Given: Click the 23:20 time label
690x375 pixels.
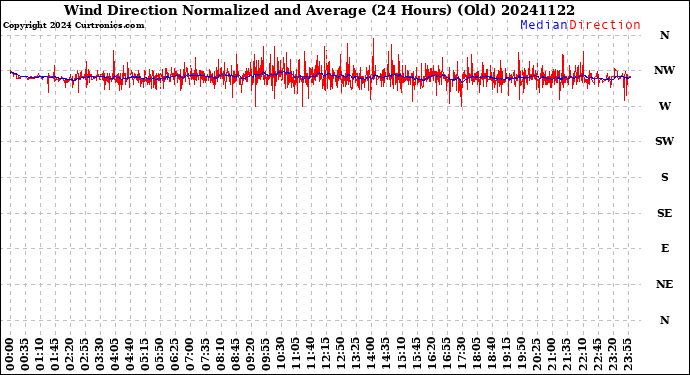Looking at the screenshot, I should coord(612,355).
